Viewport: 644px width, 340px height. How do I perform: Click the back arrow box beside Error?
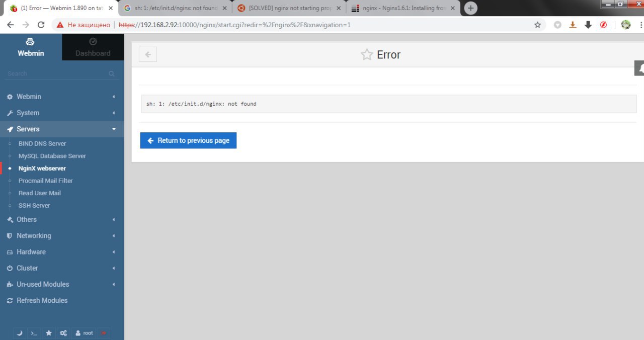(148, 54)
